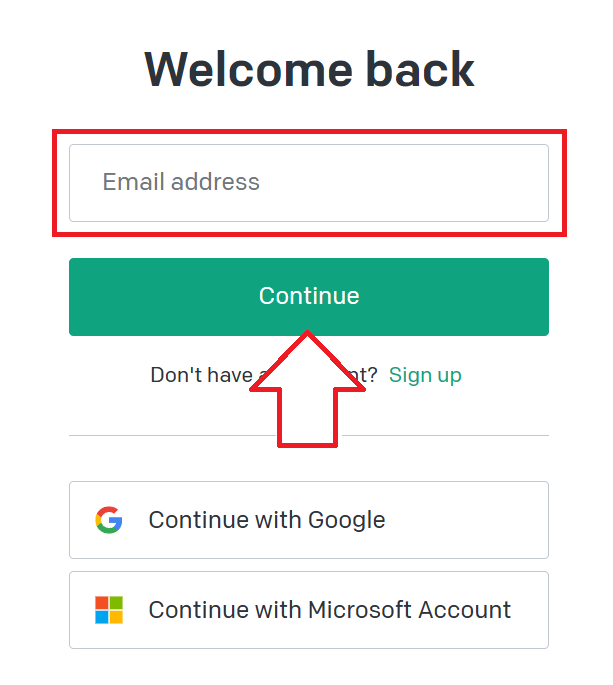The height and width of the screenshot is (685, 613).
Task: Click the green square of Microsoft logo
Action: point(116,603)
